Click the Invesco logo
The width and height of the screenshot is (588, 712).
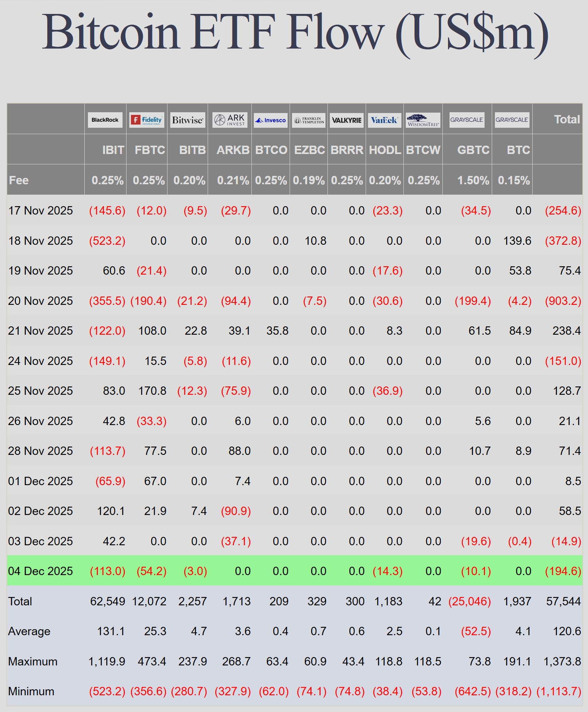click(271, 120)
